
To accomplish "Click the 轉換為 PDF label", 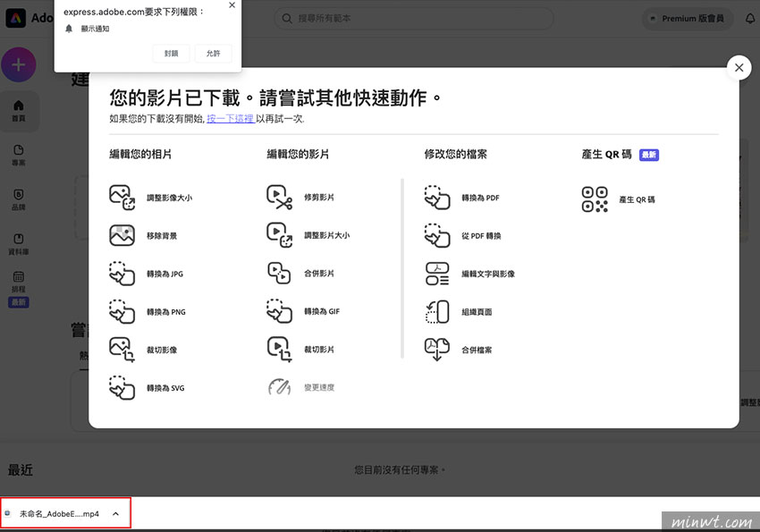I will tap(480, 198).
